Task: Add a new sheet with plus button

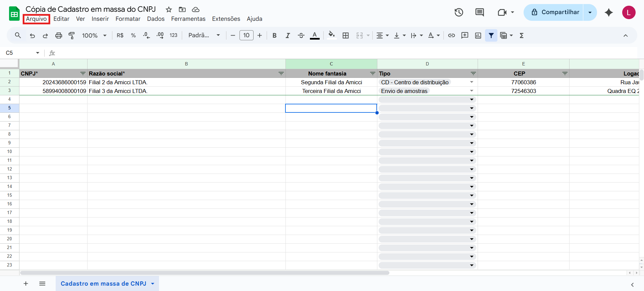Action: point(26,284)
